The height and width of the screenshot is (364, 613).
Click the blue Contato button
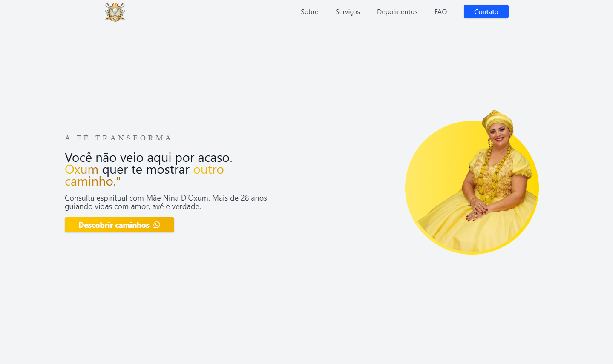tap(486, 11)
